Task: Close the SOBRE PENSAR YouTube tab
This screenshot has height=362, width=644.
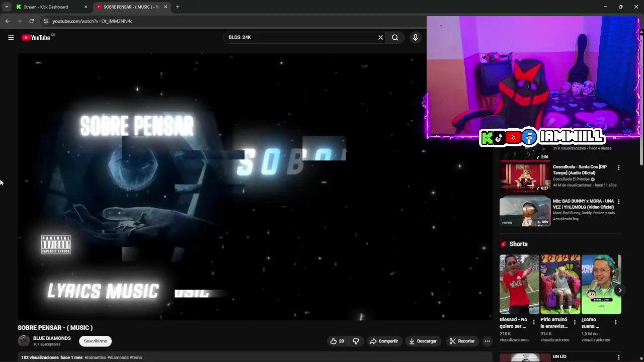Action: point(166,7)
